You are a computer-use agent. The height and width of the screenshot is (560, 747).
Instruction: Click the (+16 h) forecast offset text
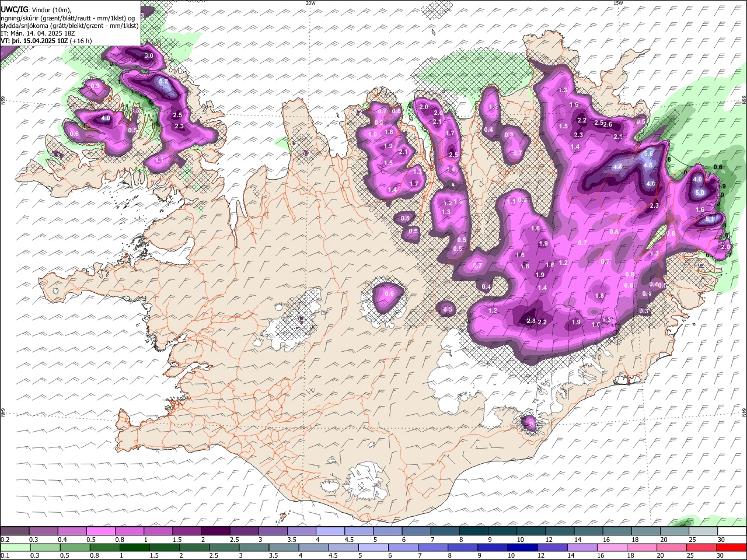(81, 41)
